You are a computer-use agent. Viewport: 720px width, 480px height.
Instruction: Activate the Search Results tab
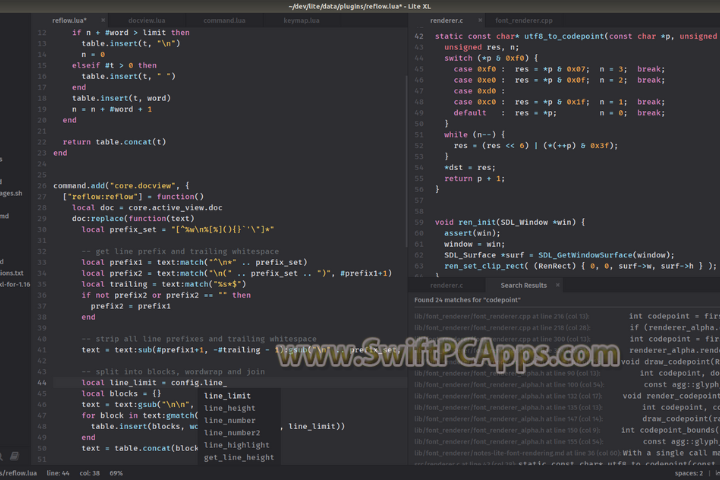pyautogui.click(x=523, y=286)
